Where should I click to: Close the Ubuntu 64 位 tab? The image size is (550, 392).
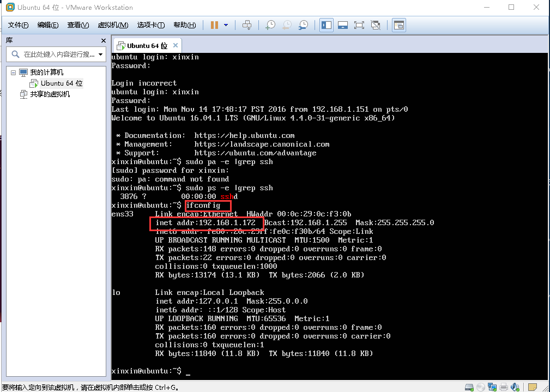[174, 46]
